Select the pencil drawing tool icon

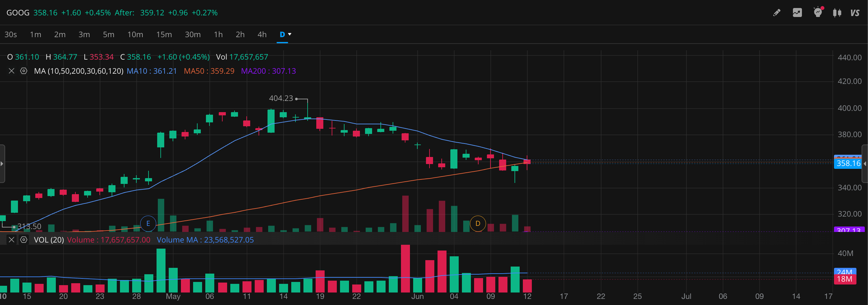pos(777,13)
